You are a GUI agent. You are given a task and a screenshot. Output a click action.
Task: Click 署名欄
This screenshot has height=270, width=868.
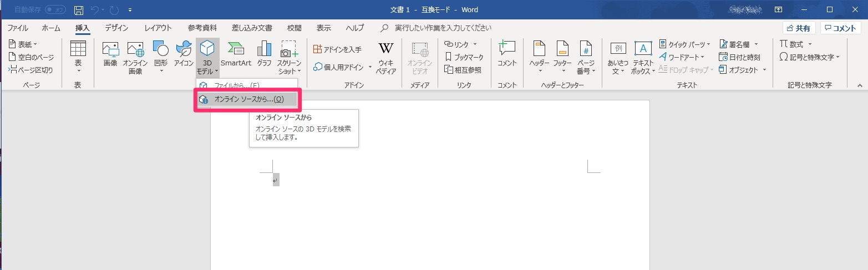[739, 44]
